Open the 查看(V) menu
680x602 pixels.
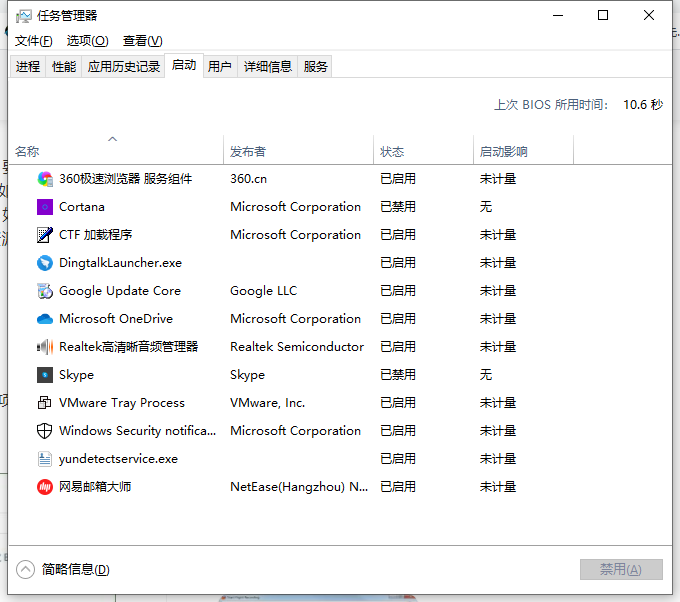142,41
